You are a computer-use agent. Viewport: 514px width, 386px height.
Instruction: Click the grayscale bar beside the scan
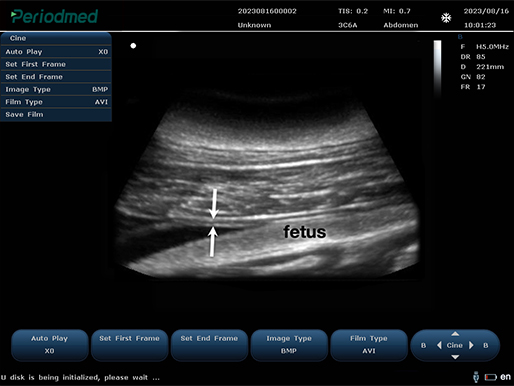[437, 68]
